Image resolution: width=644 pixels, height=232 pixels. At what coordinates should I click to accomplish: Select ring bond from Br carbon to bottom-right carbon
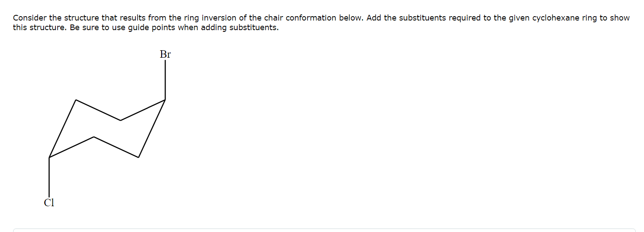(x=152, y=128)
